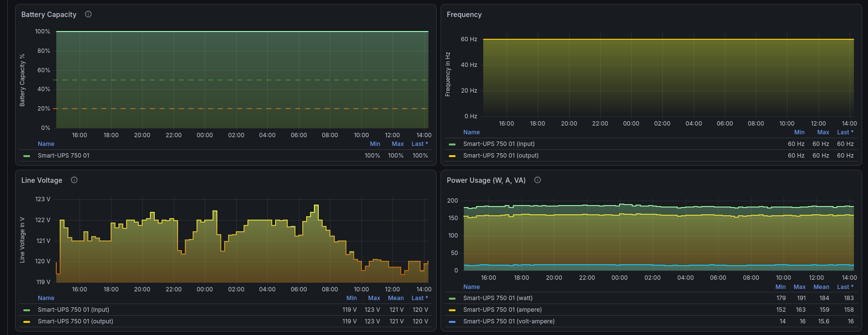The height and width of the screenshot is (335, 868).
Task: Sort Power Usage legend by Max column
Action: pos(800,287)
